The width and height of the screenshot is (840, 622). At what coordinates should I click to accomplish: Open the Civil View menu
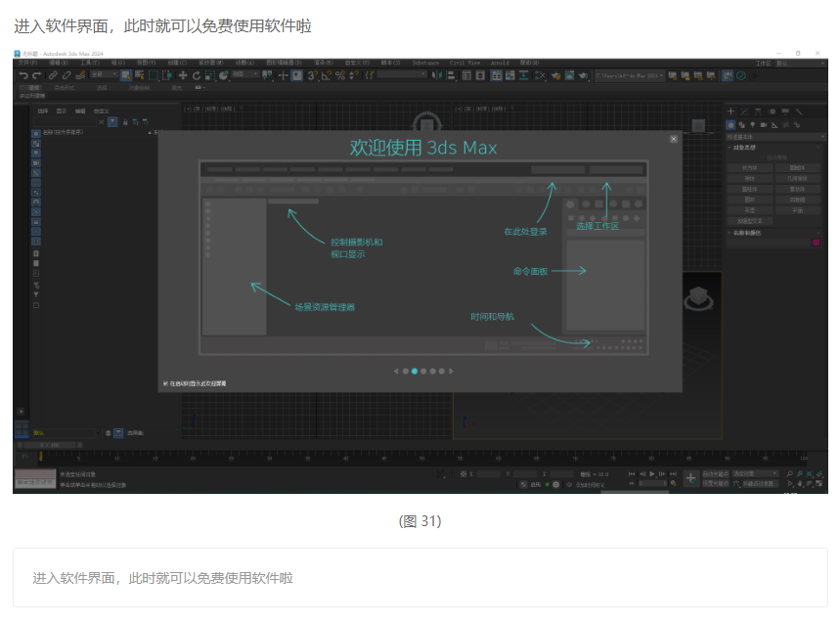[464, 63]
